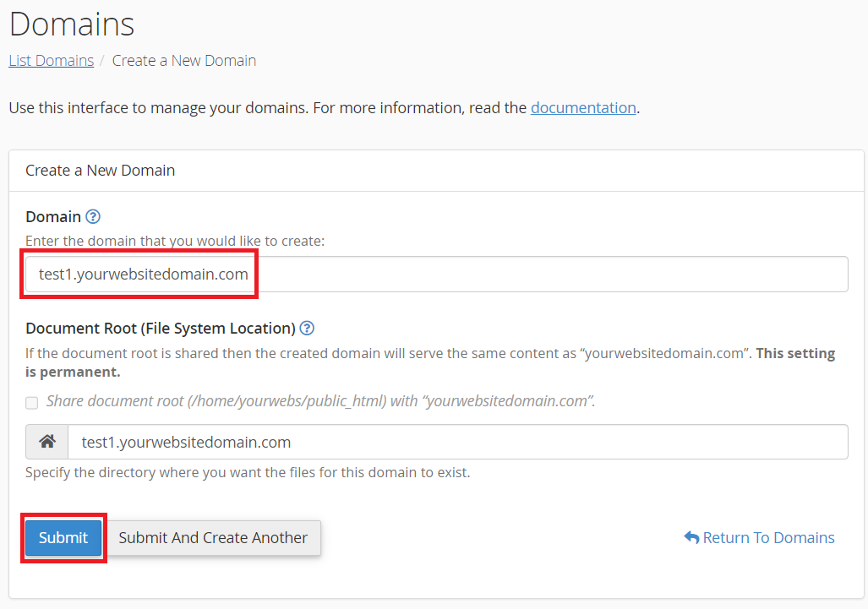The height and width of the screenshot is (609, 868).
Task: Click the Domains page heading
Action: 72,24
